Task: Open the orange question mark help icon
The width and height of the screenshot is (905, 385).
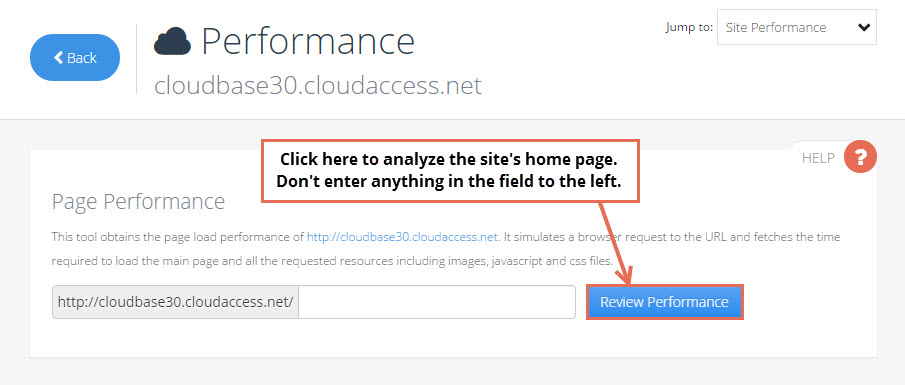Action: [x=860, y=156]
